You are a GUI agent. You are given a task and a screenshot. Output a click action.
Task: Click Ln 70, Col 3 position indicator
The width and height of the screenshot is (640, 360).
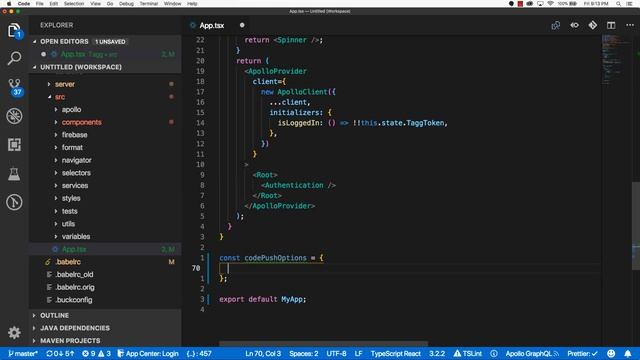(x=263, y=353)
